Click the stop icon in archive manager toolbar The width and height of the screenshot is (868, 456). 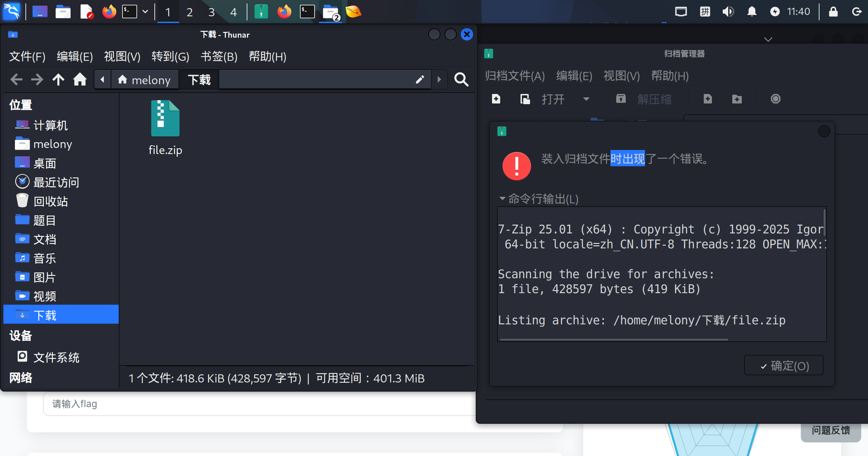(x=775, y=99)
